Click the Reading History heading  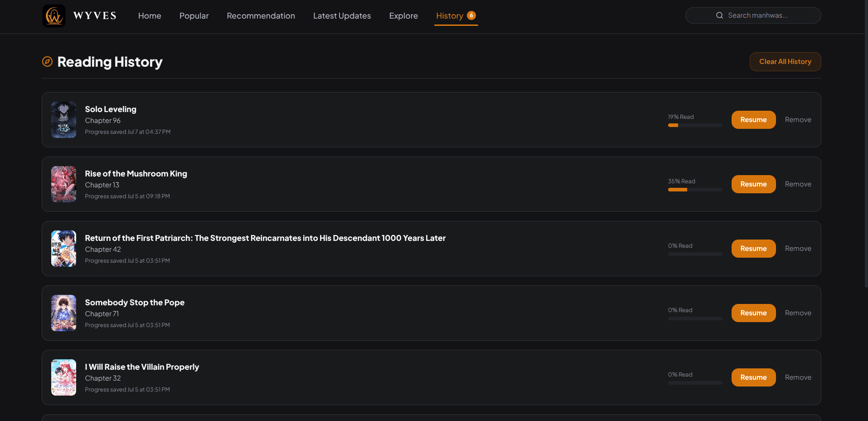pyautogui.click(x=110, y=62)
